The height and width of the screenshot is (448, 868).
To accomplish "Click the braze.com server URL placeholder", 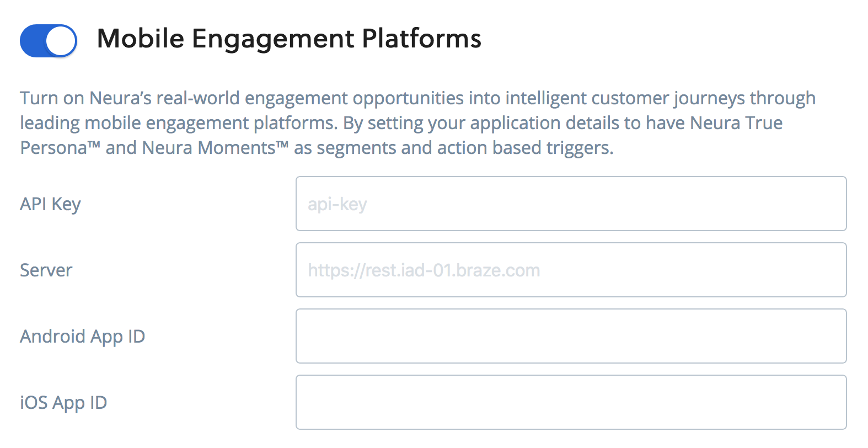I will [424, 270].
